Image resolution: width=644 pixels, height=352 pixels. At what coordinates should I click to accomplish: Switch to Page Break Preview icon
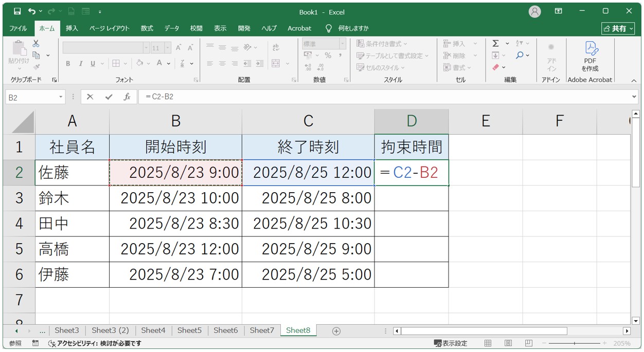point(528,343)
